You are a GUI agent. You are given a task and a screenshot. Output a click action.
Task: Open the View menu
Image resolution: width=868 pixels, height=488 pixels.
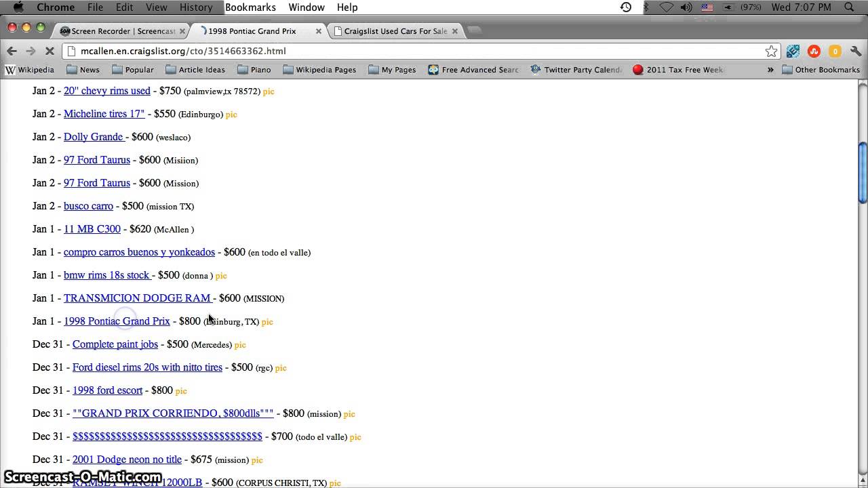(156, 7)
